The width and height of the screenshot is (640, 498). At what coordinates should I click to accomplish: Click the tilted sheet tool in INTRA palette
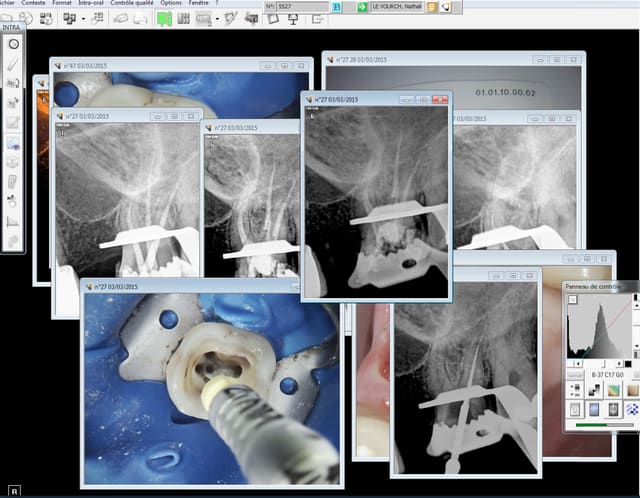click(x=13, y=182)
